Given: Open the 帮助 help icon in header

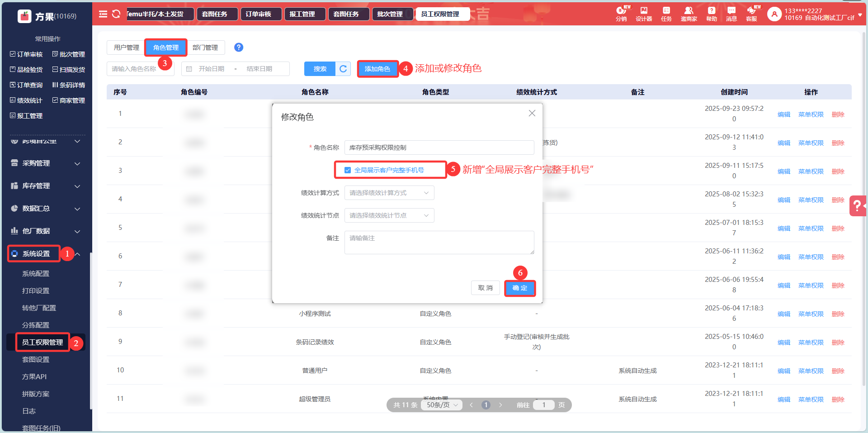Looking at the screenshot, I should pyautogui.click(x=712, y=14).
